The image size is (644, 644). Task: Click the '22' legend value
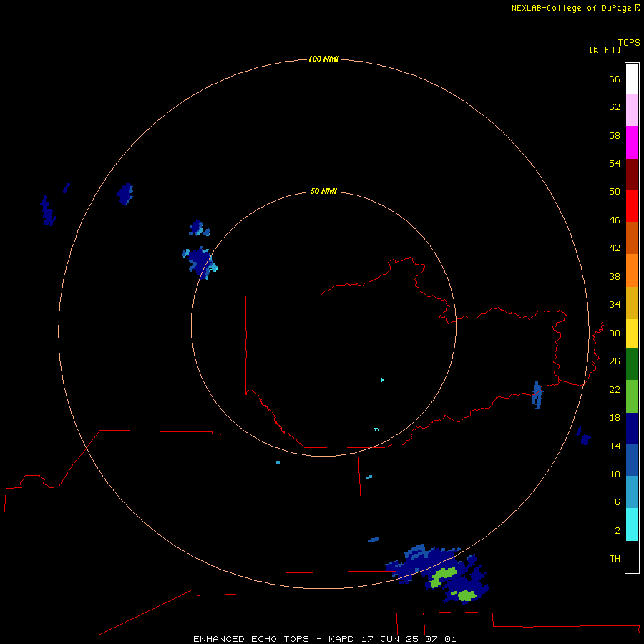615,389
